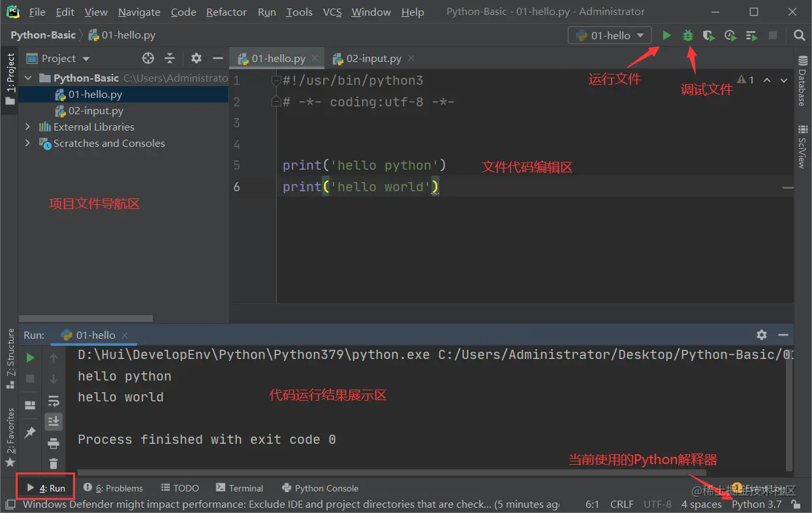Image resolution: width=812 pixels, height=513 pixels.
Task: Start debugging with the green bug icon
Action: [687, 35]
